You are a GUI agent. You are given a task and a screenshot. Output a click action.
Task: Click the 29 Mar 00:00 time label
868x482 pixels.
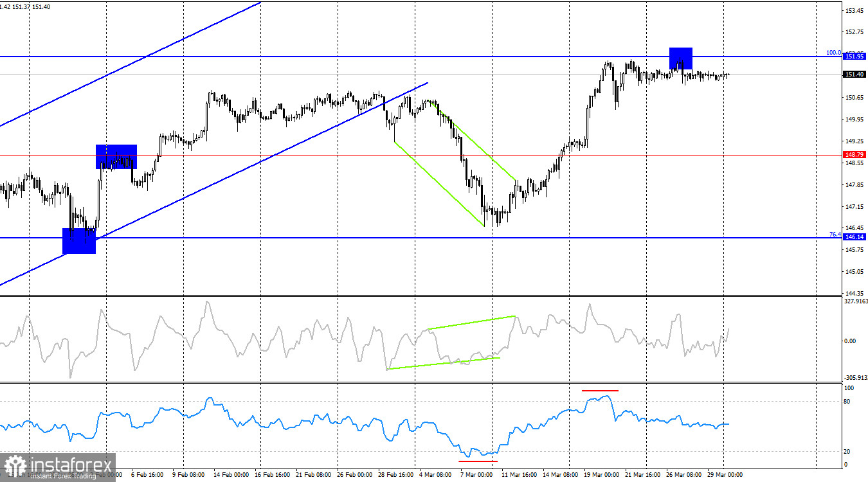pos(725,475)
